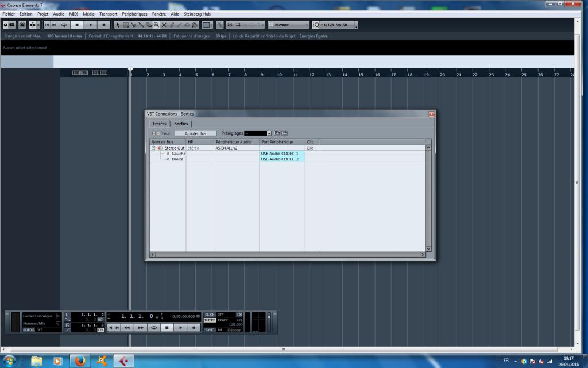588x368 pixels.
Task: Close the VST Connexions window
Action: coord(432,114)
